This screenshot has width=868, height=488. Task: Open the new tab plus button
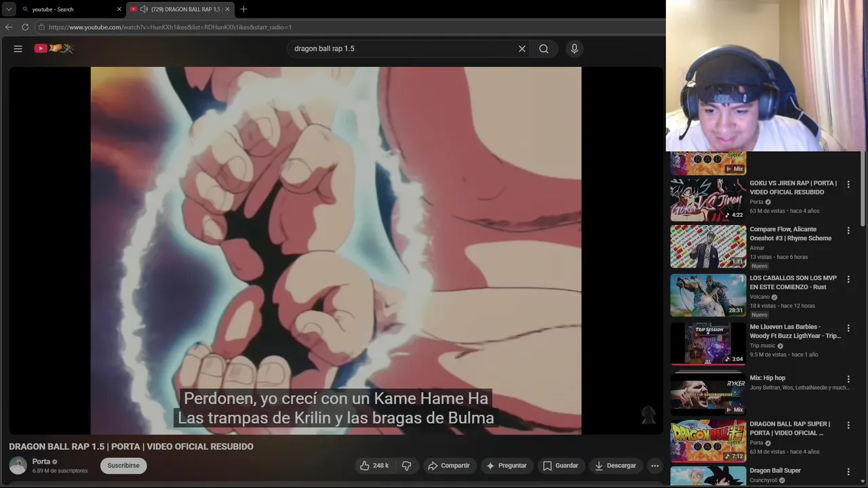pos(243,9)
